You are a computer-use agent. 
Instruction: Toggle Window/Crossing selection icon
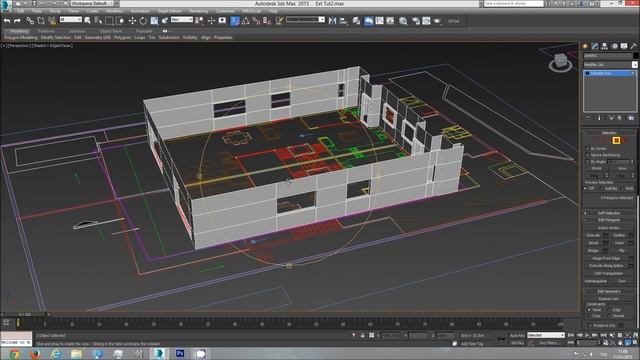120,20
